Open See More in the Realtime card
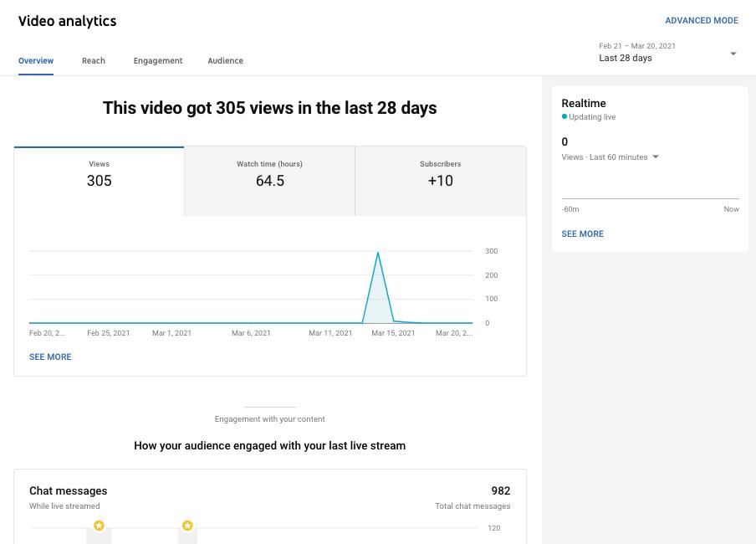The height and width of the screenshot is (544, 756). pos(582,234)
